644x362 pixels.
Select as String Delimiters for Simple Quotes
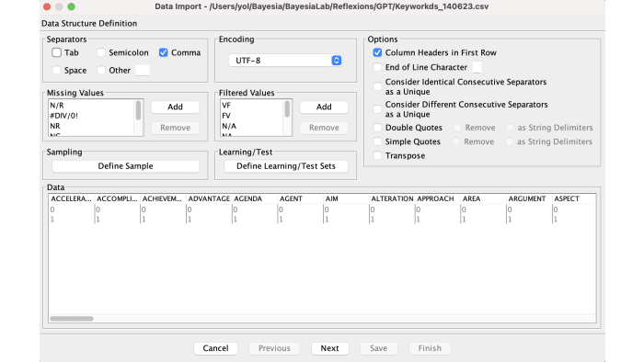point(510,141)
